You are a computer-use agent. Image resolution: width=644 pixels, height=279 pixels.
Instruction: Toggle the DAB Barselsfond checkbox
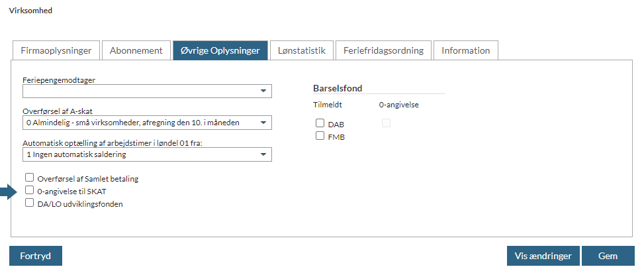click(x=320, y=123)
